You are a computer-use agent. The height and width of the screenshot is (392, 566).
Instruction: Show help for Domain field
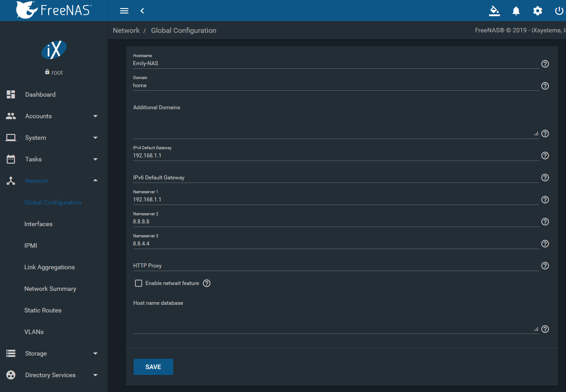pyautogui.click(x=545, y=86)
